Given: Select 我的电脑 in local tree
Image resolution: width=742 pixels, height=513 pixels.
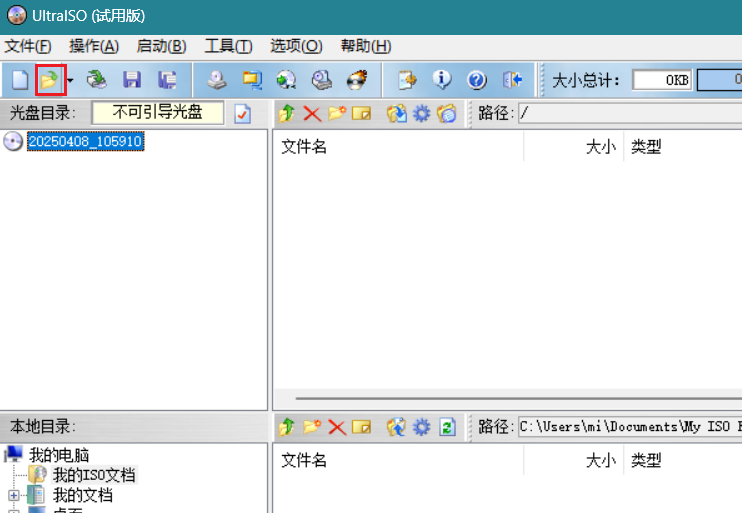Looking at the screenshot, I should 59,455.
